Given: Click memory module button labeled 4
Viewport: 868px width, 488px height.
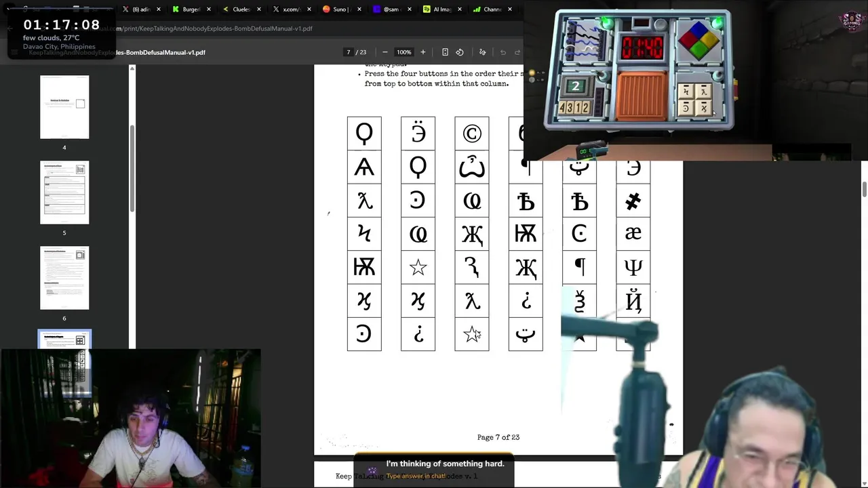Looking at the screenshot, I should click(x=562, y=107).
